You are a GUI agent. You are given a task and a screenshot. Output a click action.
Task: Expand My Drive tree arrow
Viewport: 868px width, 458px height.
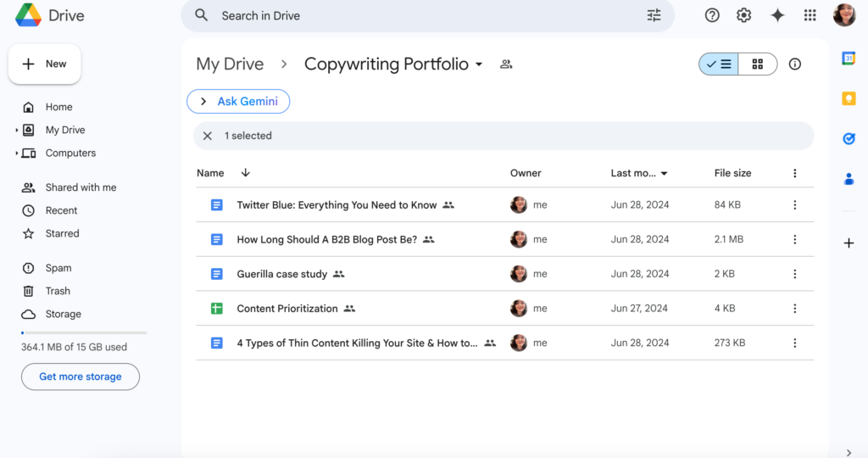[x=17, y=130]
